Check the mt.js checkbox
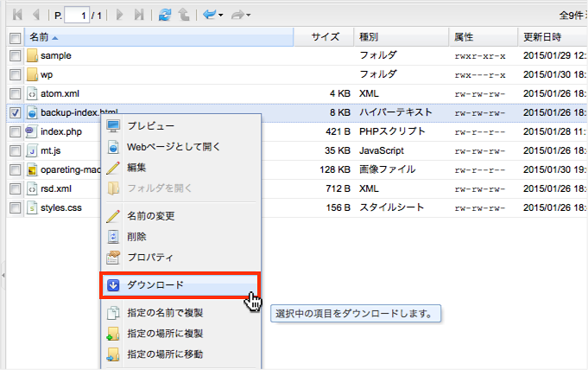The height and width of the screenshot is (370, 588). (15, 150)
